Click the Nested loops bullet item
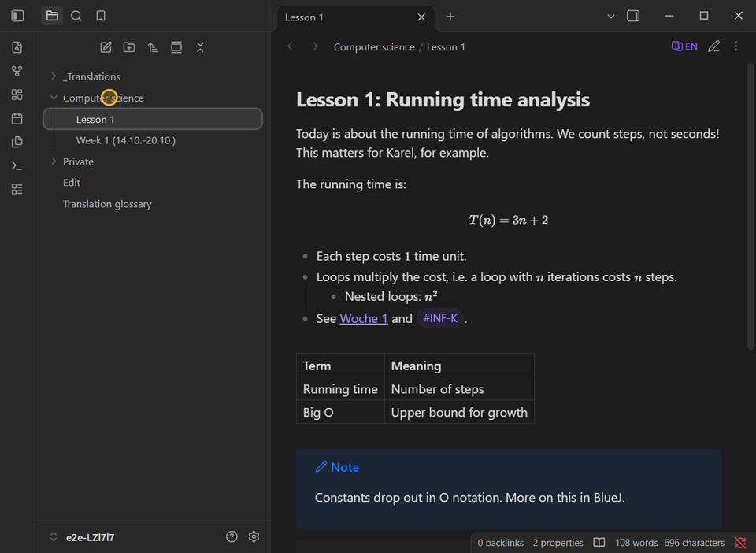 click(391, 296)
